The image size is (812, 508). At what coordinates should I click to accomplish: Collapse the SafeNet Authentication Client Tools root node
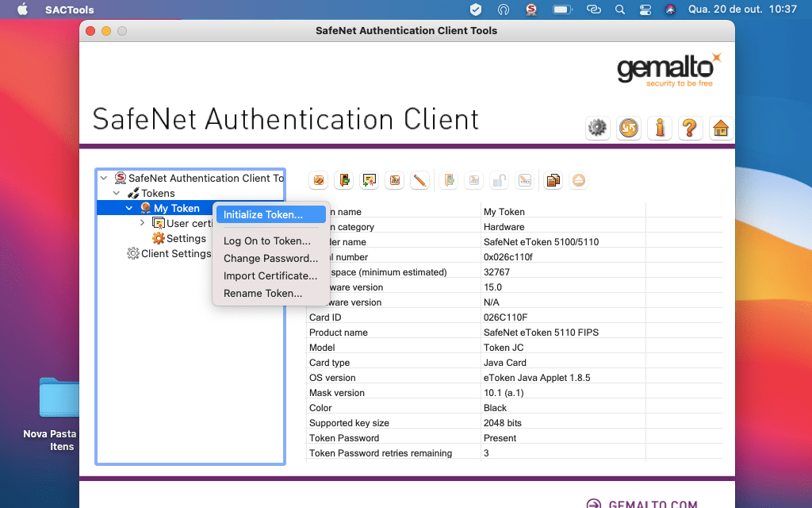point(104,179)
